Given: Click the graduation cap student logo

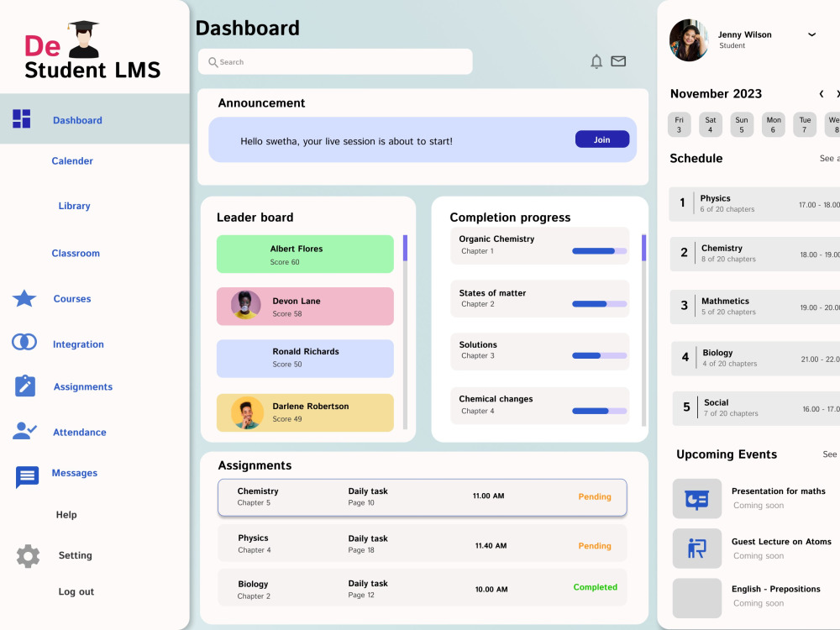Looking at the screenshot, I should point(83,39).
